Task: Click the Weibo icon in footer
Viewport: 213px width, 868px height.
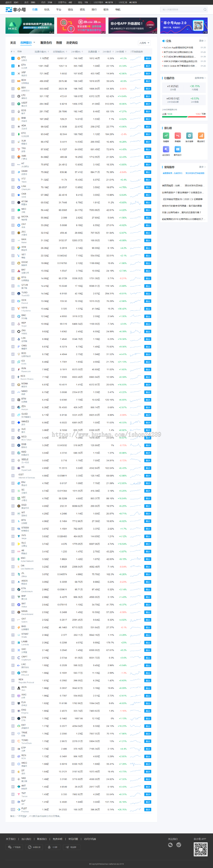Action: pos(179,845)
